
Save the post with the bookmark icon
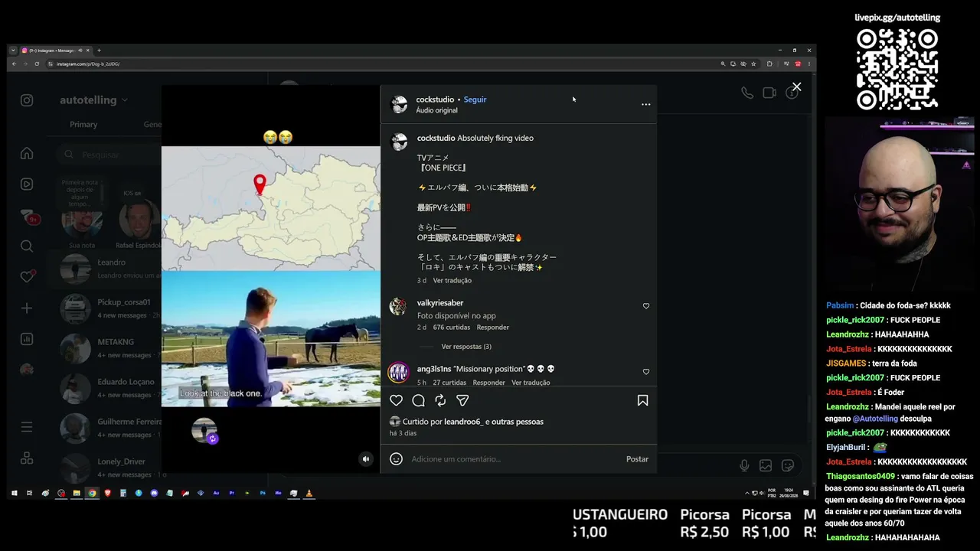coord(642,400)
